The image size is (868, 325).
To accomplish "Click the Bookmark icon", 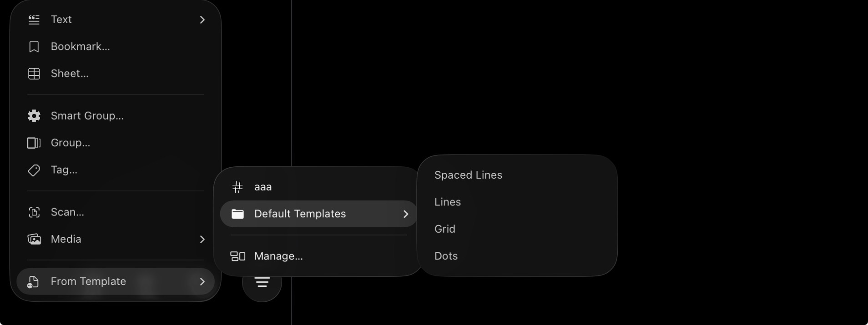I will [34, 47].
